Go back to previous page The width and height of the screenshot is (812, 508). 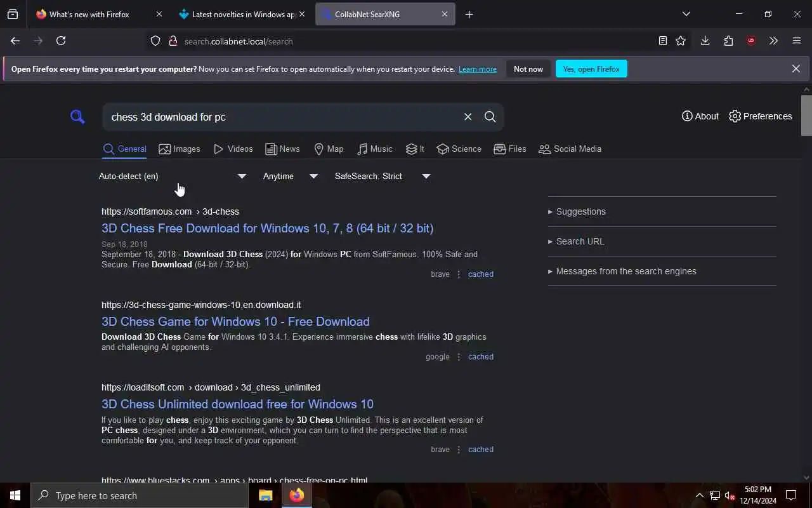tap(15, 41)
